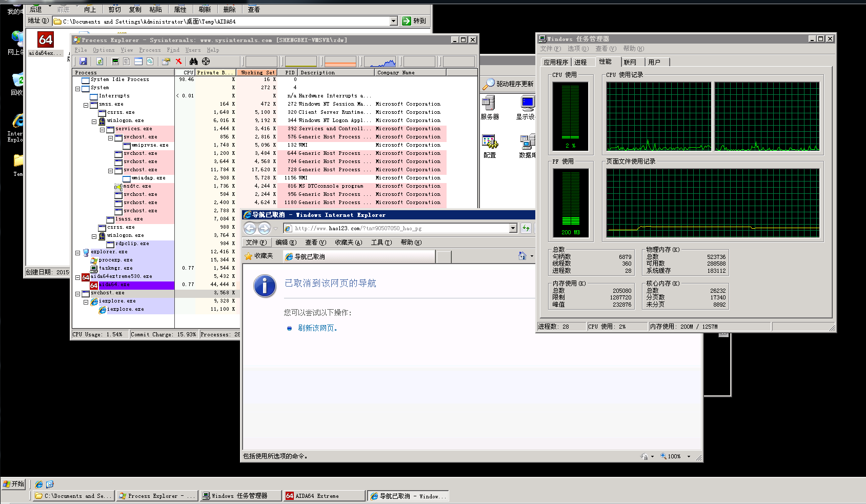
Task: Click Save icon in Process Explorer toolbar
Action: pyautogui.click(x=83, y=62)
